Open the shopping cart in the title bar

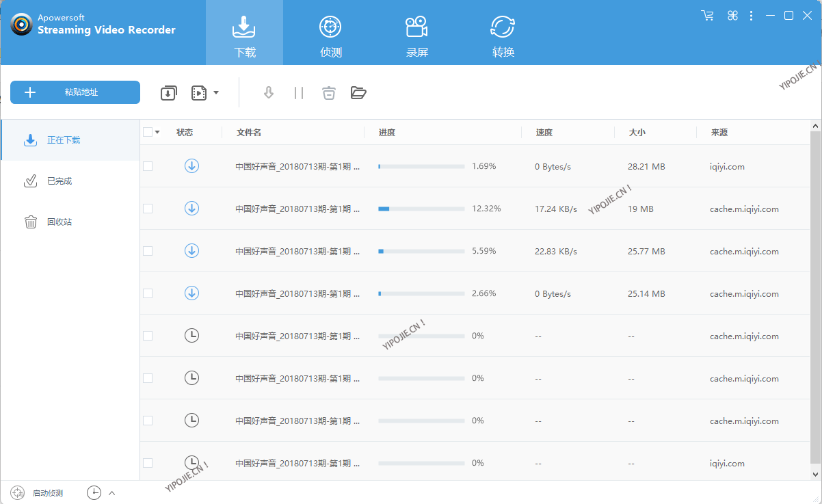click(x=707, y=15)
